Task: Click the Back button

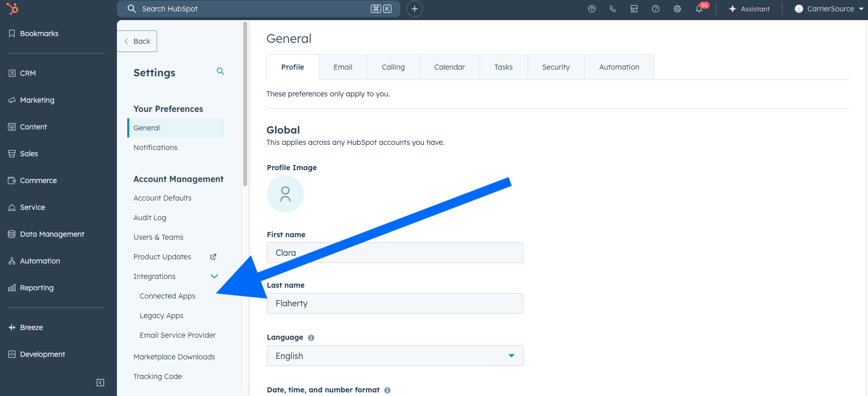Action: coord(137,41)
